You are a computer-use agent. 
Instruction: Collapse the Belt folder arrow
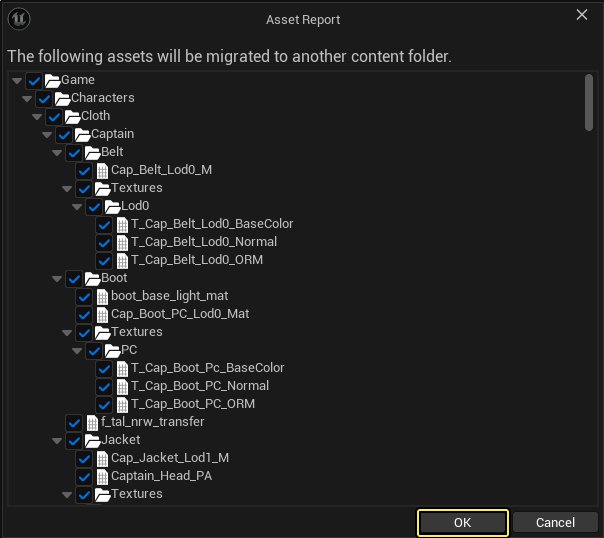[x=57, y=153]
